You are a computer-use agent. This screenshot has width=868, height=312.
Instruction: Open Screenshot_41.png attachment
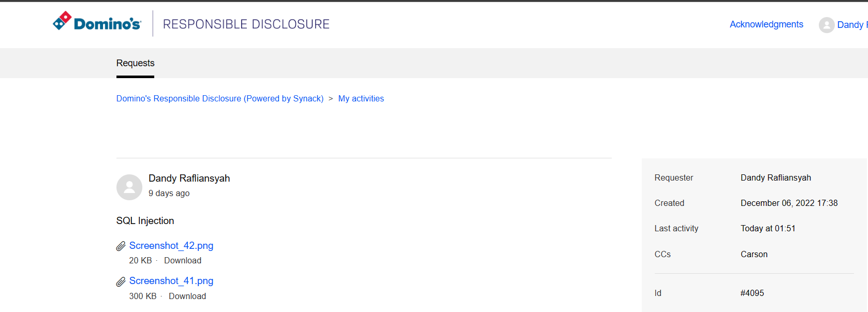coord(171,281)
